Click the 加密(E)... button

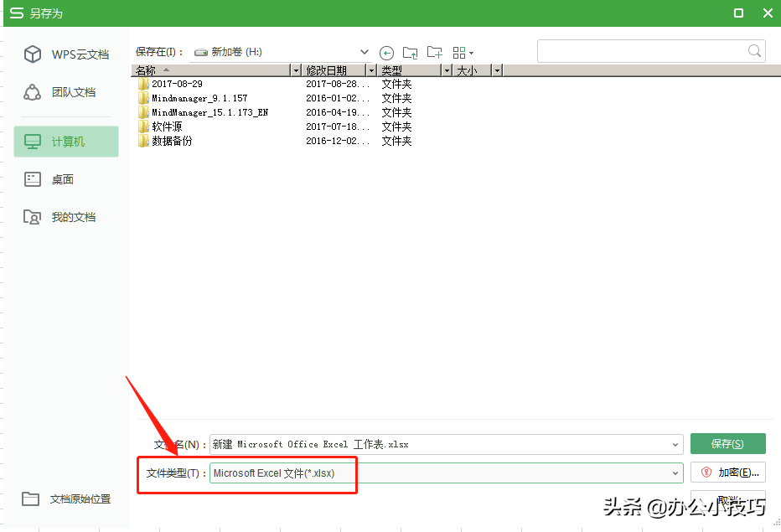tap(727, 473)
